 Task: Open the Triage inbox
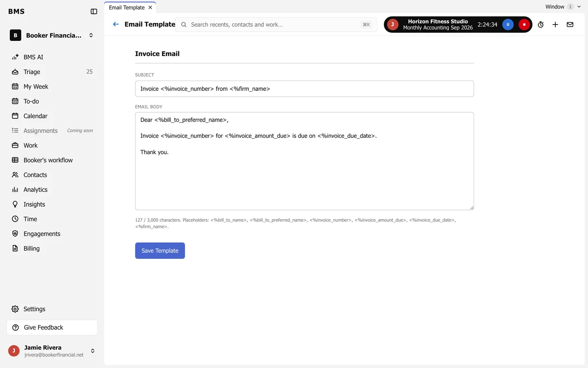tap(52, 72)
